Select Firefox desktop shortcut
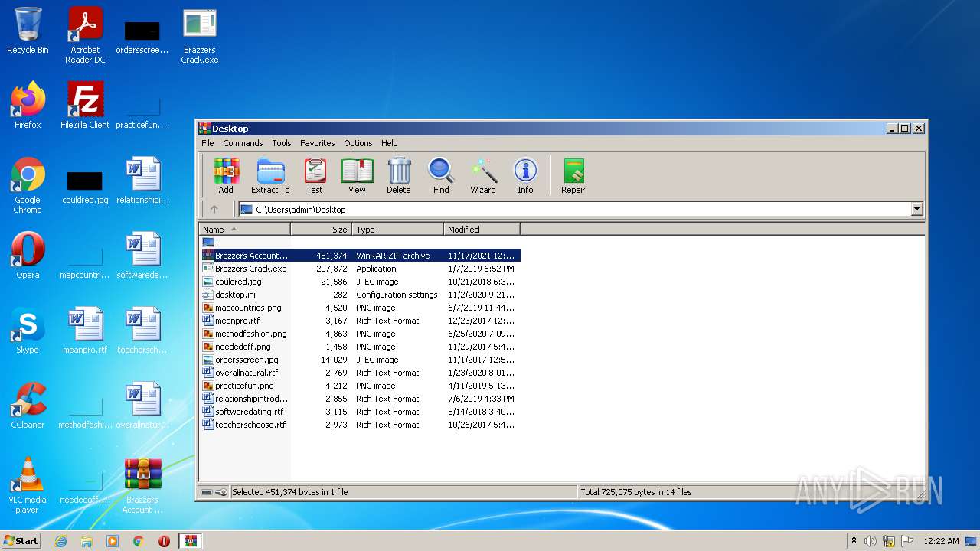Image resolution: width=980 pixels, height=551 pixels. 28,106
